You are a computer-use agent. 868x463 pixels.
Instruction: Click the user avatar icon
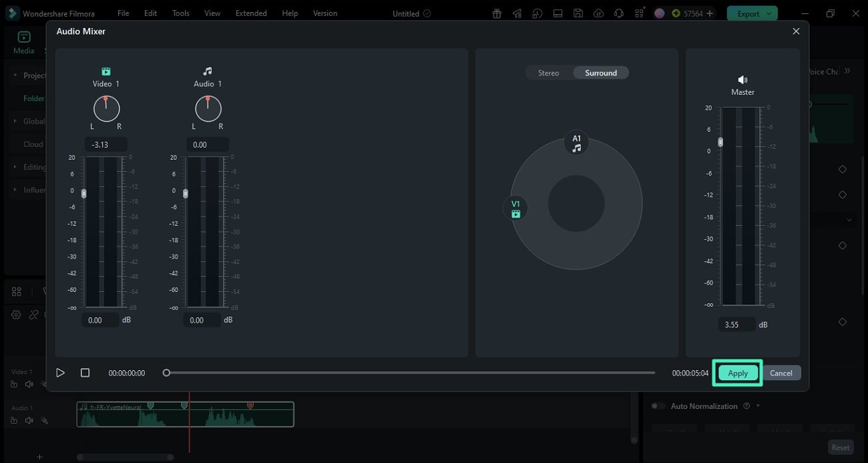[x=660, y=13]
